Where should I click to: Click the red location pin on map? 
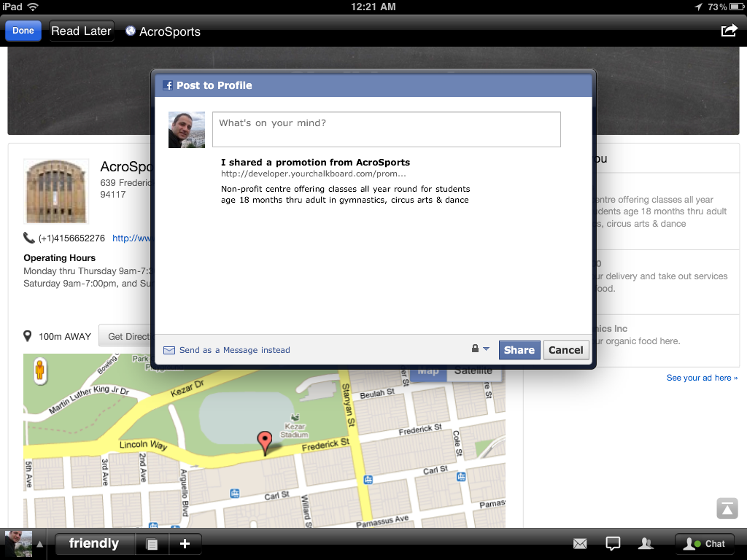click(x=264, y=443)
